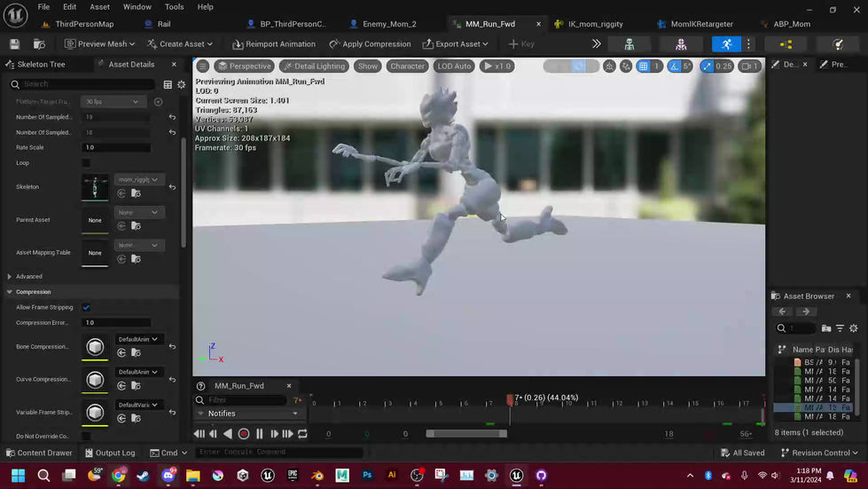Toggle Do Not Override Compression checkbox

click(86, 437)
